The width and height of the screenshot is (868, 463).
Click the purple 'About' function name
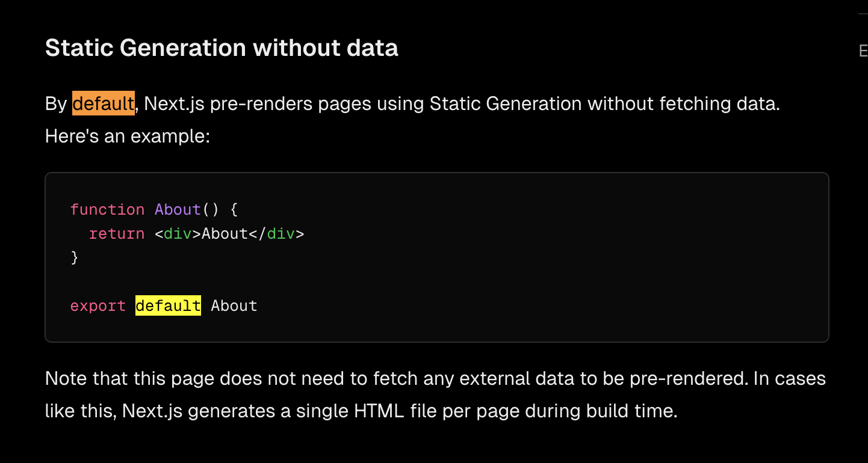pos(178,209)
